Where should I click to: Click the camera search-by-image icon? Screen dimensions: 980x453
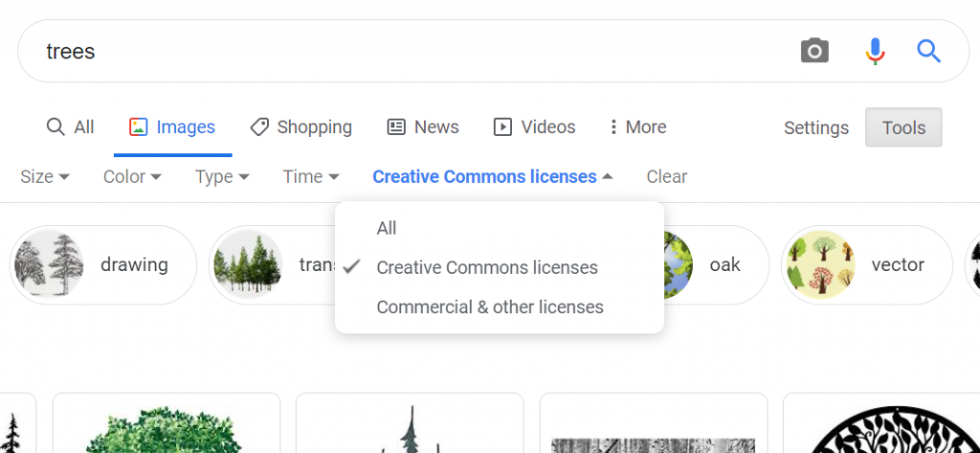(814, 51)
